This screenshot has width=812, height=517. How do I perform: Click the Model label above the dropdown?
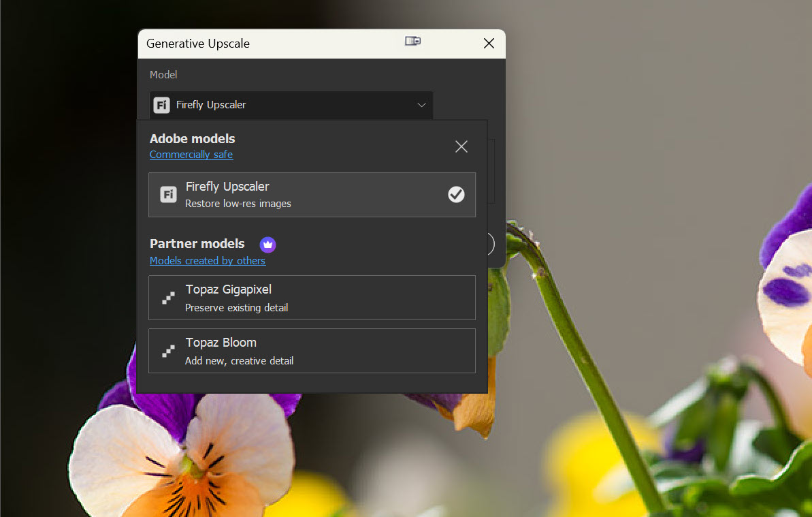click(x=163, y=75)
